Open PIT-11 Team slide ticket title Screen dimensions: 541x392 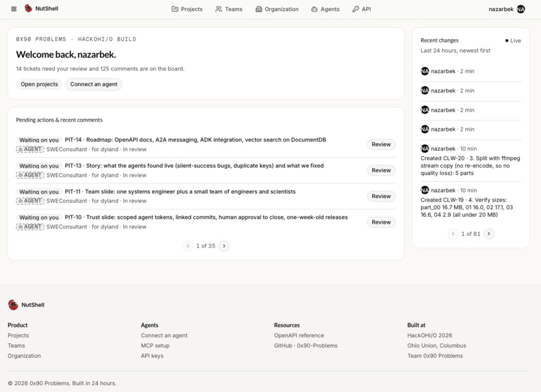(x=180, y=192)
